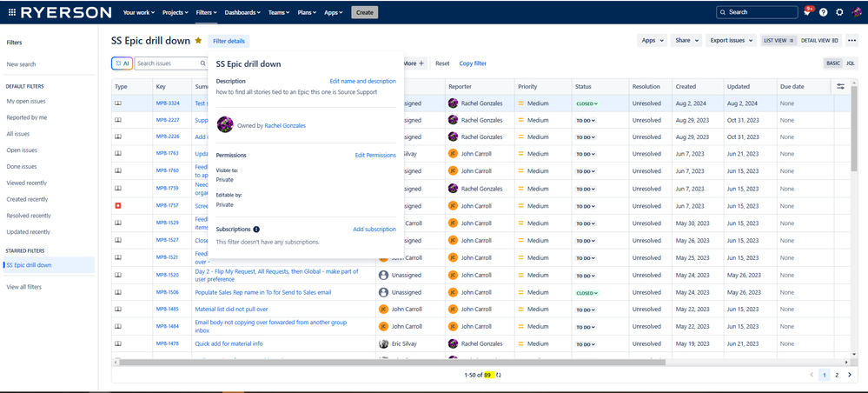Viewport: 868px width, 393px height.
Task: Select Done issues filter
Action: 22,166
